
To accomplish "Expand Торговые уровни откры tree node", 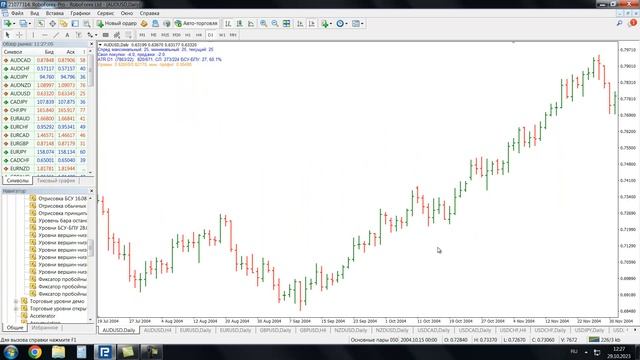I will pyautogui.click(x=16, y=309).
